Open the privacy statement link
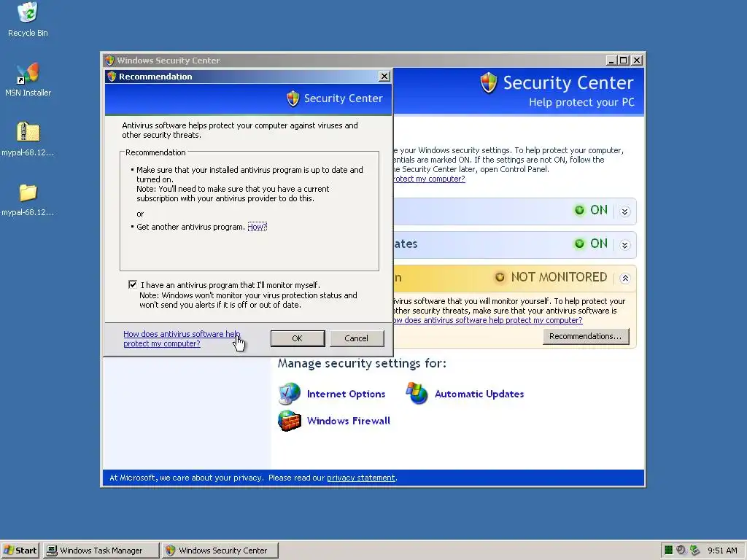This screenshot has height=560, width=747. point(360,478)
